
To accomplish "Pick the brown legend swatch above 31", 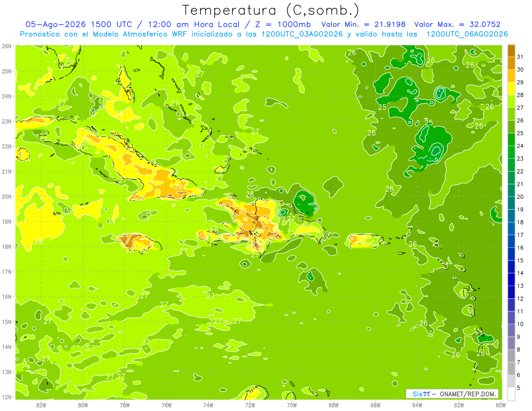I will coord(511,51).
